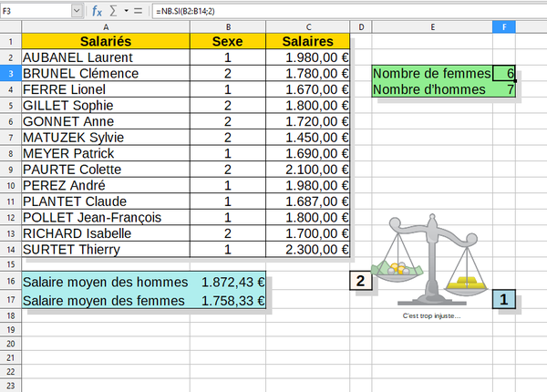
Task: Select cell GONNET Anne
Action: (106, 122)
